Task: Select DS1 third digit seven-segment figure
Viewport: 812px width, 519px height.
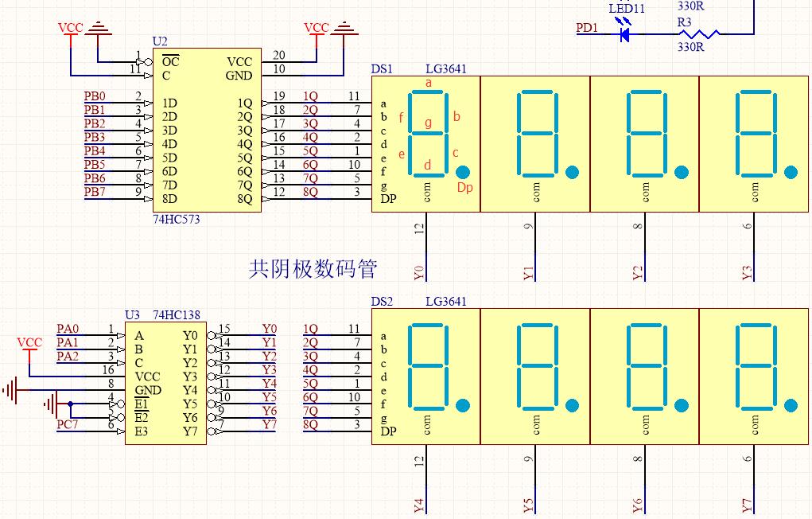Action: click(647, 134)
